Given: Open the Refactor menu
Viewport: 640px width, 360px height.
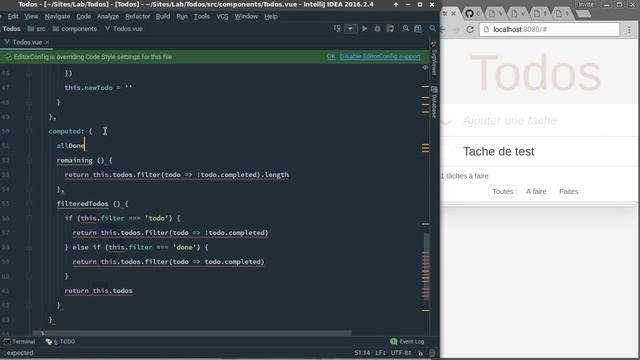Looking at the screenshot, I should click(138, 16).
